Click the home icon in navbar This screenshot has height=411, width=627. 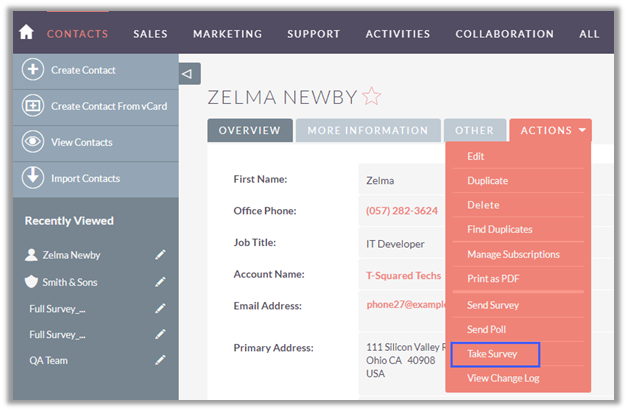pos(26,33)
